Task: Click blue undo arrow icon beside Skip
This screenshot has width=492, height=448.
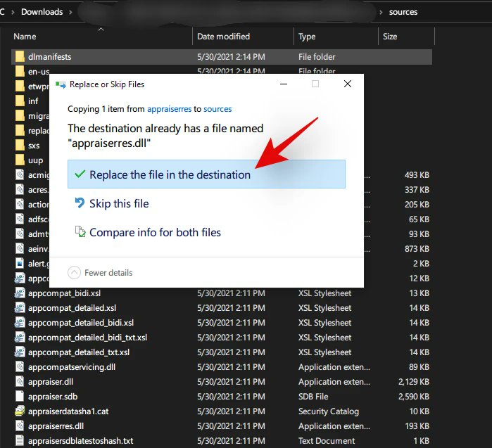Action: 80,203
